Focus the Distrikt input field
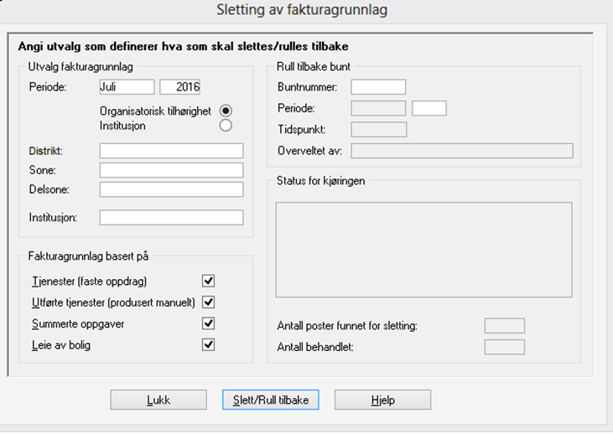The height and width of the screenshot is (434, 613). click(x=171, y=151)
